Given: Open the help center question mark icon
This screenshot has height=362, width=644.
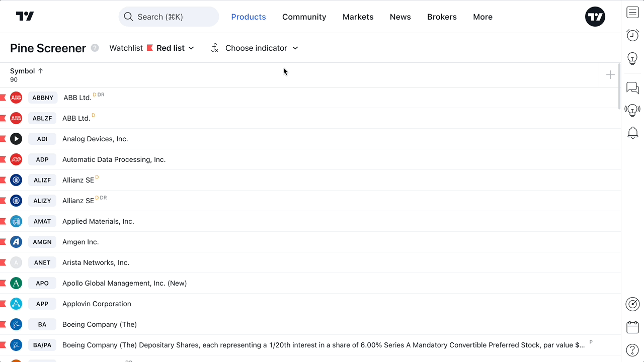Looking at the screenshot, I should [632, 350].
